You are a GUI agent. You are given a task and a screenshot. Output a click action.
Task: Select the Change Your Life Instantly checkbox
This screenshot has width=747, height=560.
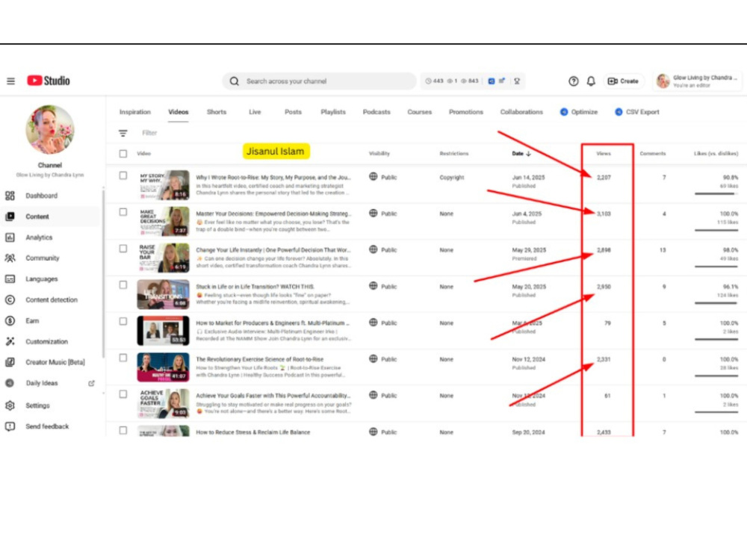(123, 249)
